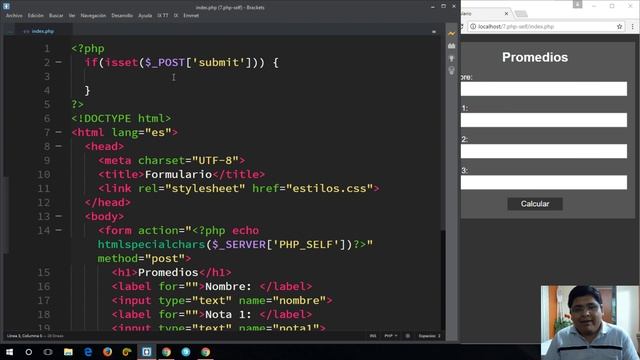Viewport: 640px width, 360px height.
Task: Click the lightbulb icon in Brackets sidebar
Action: click(451, 71)
